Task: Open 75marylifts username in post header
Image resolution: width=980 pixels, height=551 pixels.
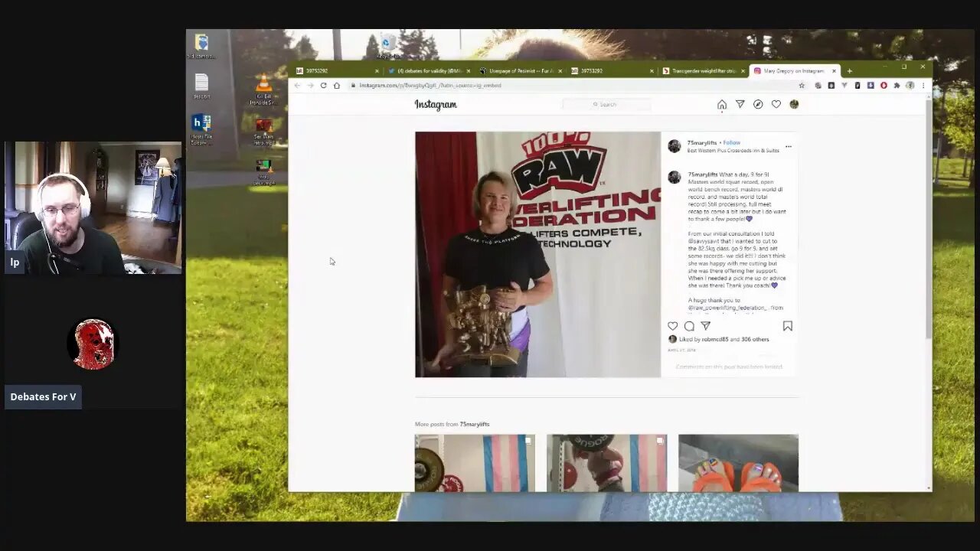Action: 702,142
